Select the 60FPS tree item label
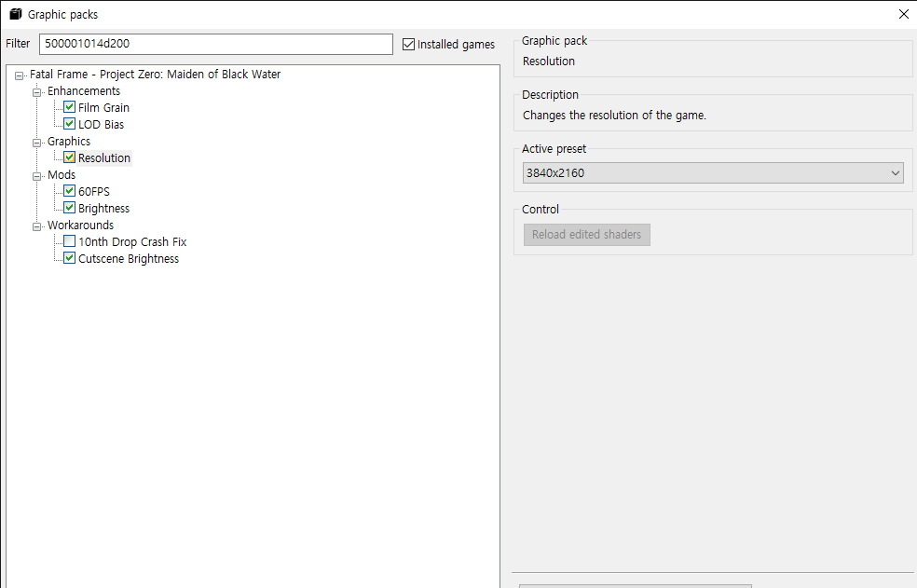917x588 pixels. [94, 191]
